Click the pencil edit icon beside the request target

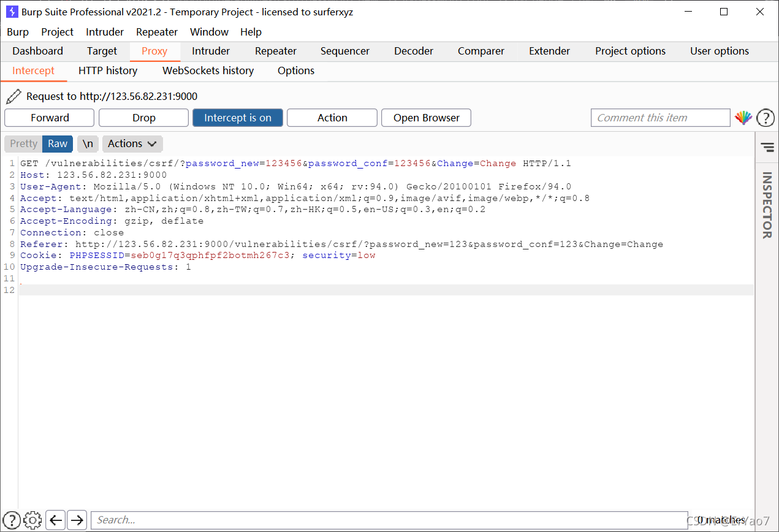click(13, 96)
